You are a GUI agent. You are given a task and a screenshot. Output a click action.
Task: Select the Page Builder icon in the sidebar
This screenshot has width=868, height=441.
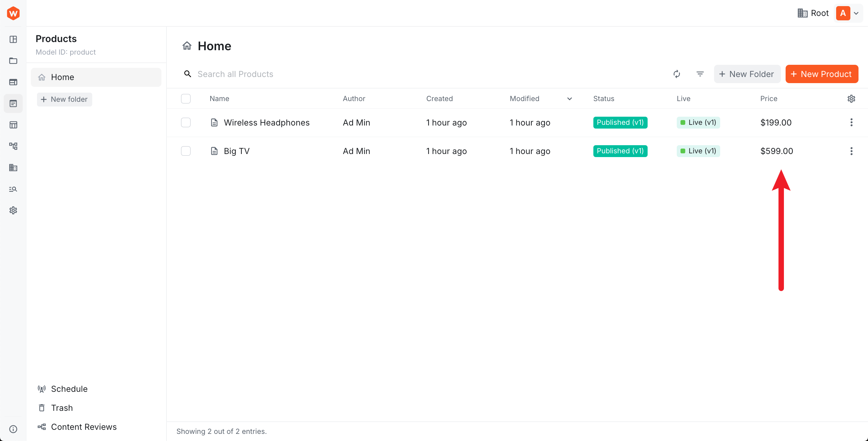point(13,82)
